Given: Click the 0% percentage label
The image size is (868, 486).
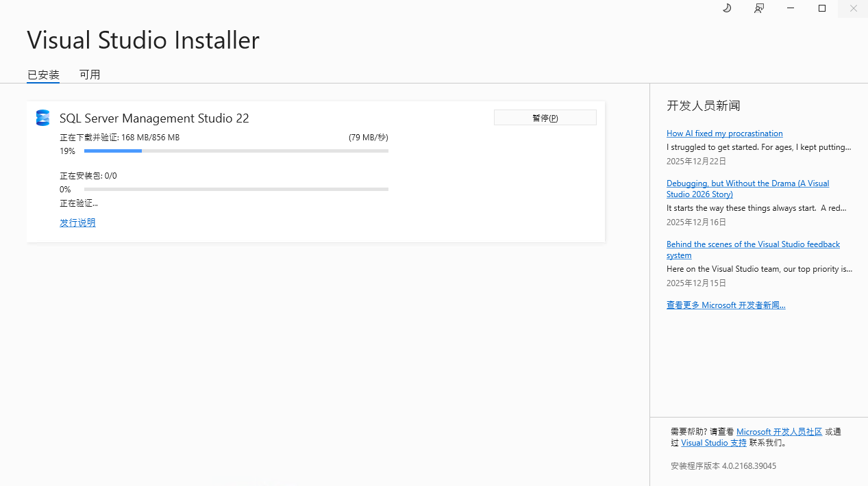Looking at the screenshot, I should [x=65, y=190].
